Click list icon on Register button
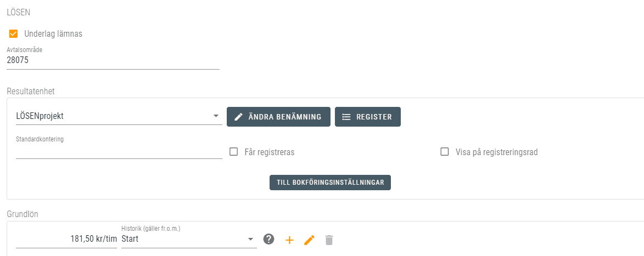The height and width of the screenshot is (256, 644). 346,117
